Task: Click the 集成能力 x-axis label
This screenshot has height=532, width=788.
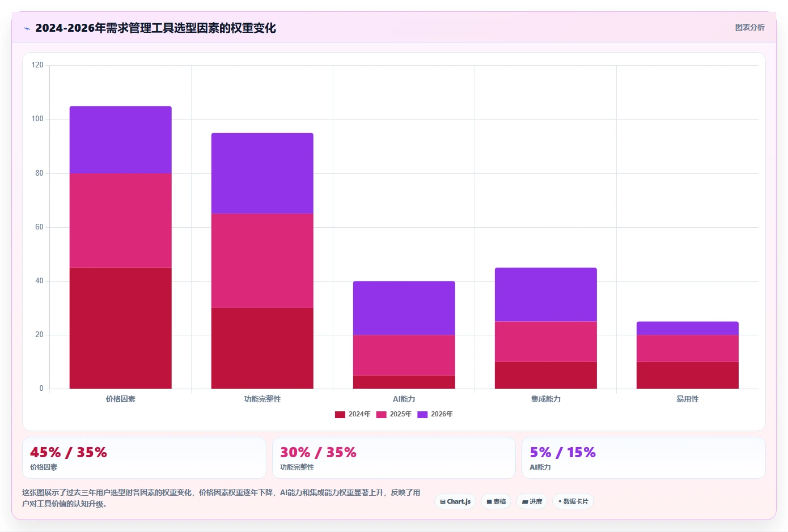Action: coord(546,399)
